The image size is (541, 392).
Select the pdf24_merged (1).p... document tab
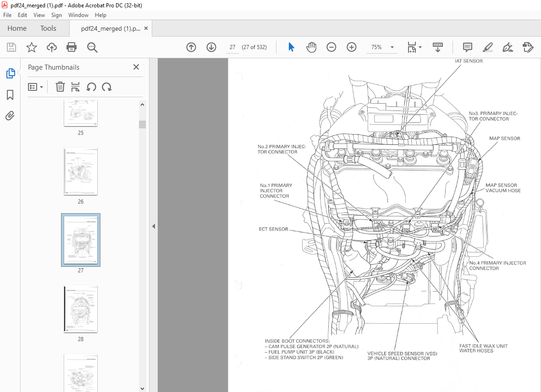tap(110, 28)
